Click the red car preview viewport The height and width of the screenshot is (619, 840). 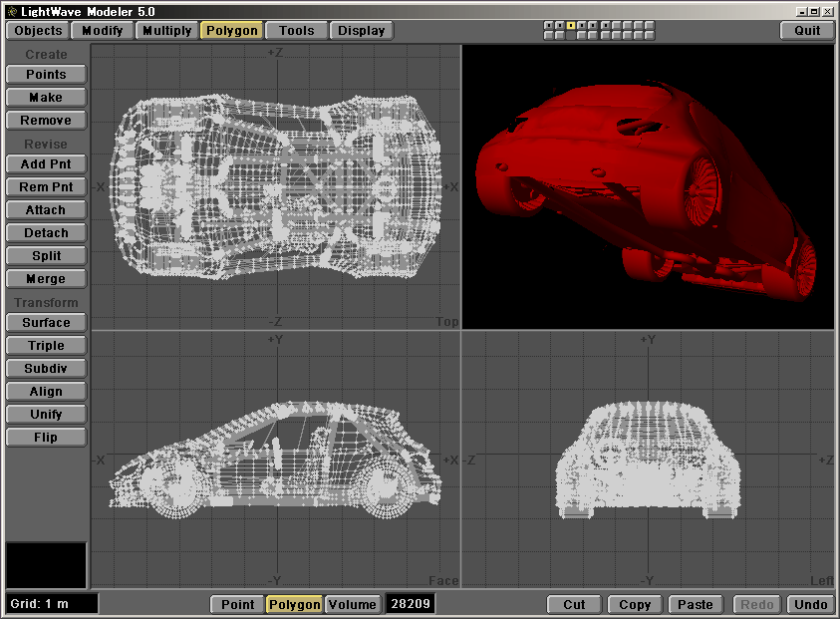pyautogui.click(x=648, y=186)
